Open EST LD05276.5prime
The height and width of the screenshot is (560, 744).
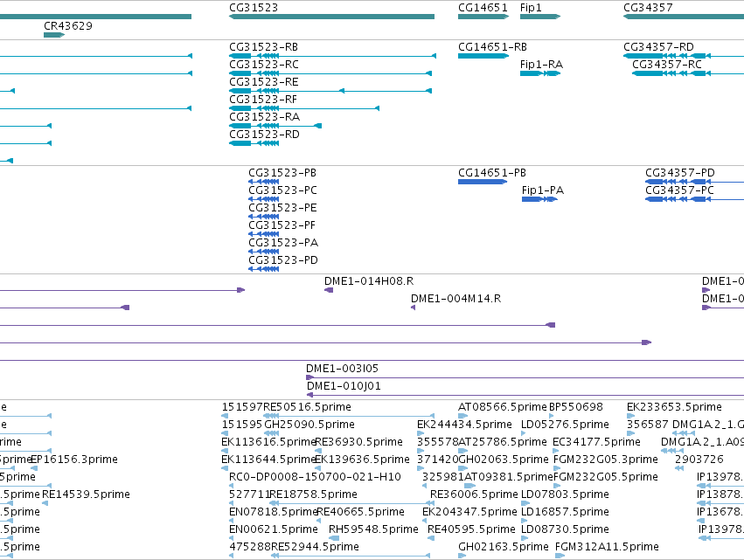coord(565,425)
